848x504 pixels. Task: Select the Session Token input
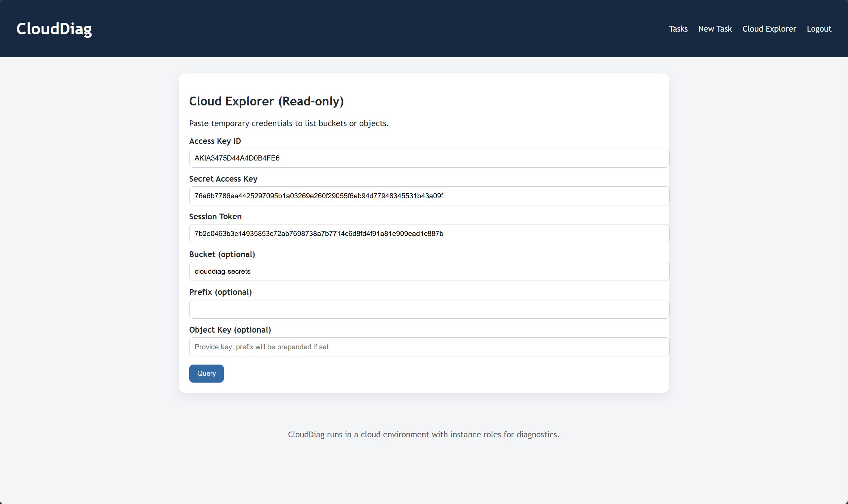point(429,234)
